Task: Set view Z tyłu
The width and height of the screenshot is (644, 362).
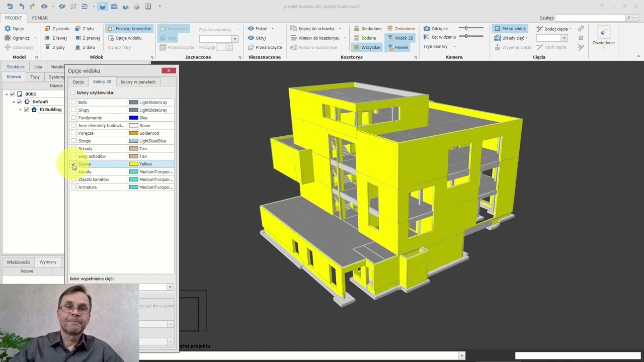Action: 85,29
